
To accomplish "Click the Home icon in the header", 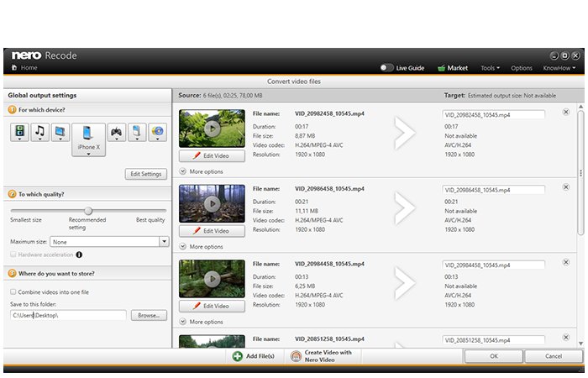I will pos(14,67).
